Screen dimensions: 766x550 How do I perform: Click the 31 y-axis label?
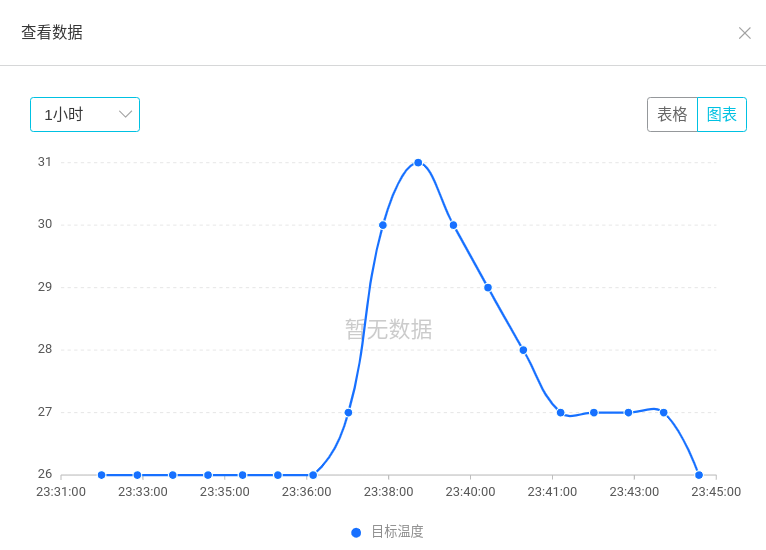(x=45, y=162)
